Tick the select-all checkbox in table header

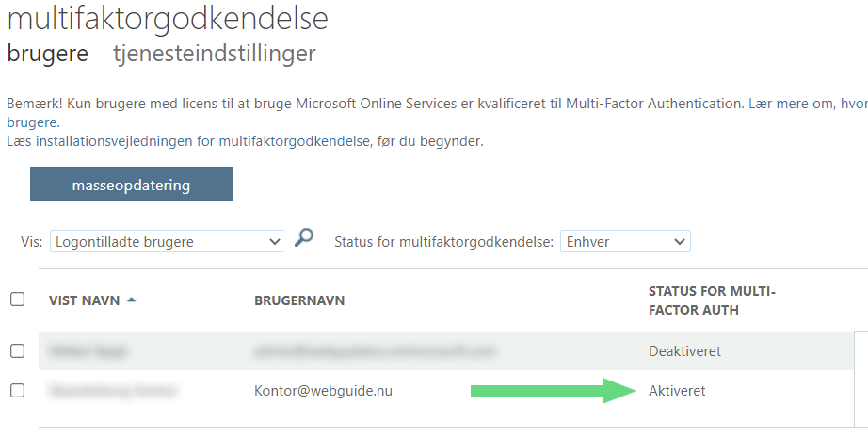pyautogui.click(x=18, y=300)
